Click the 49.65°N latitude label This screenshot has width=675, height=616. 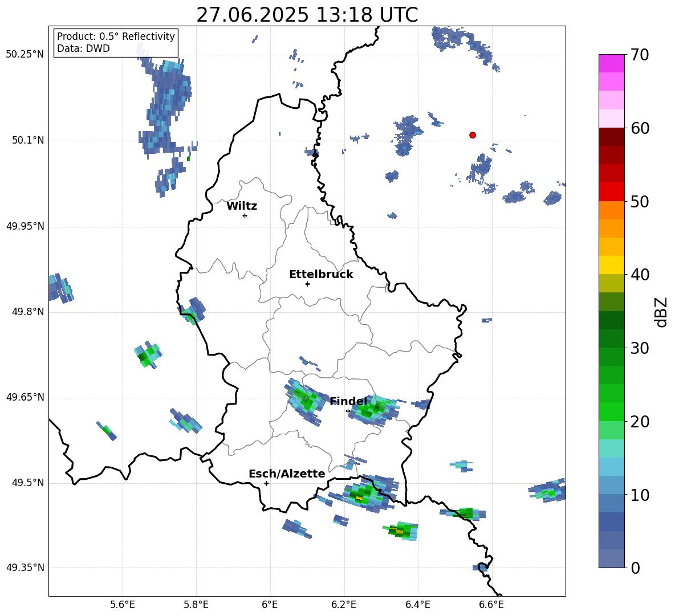point(25,397)
